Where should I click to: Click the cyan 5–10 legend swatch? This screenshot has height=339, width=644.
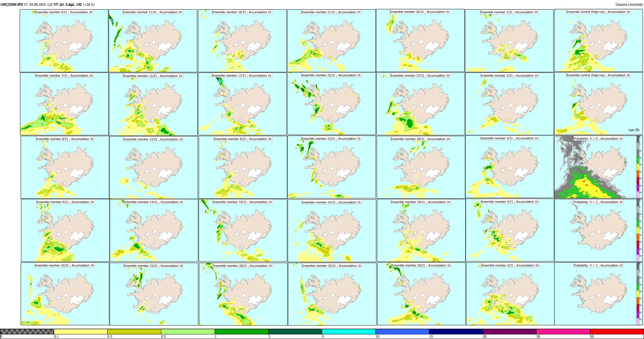[x=349, y=332]
